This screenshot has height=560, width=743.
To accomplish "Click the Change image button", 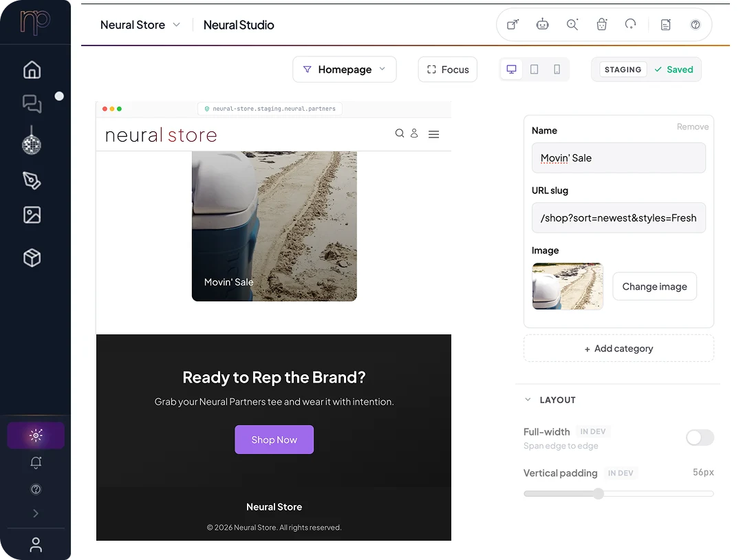I will [654, 286].
